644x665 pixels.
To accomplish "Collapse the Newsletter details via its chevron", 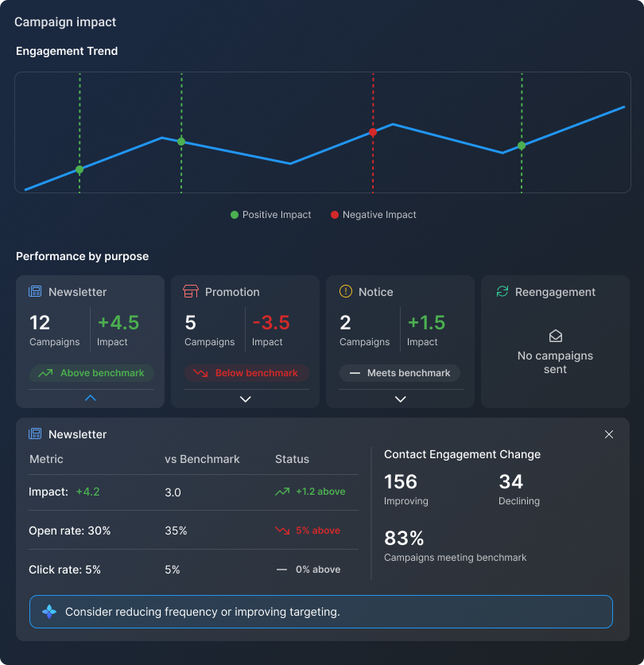I will (x=91, y=398).
